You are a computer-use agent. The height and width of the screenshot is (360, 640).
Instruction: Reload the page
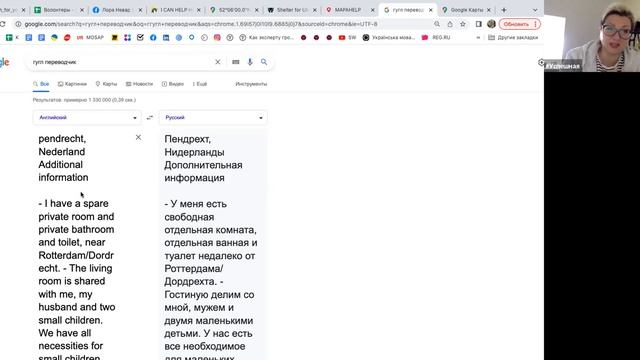click(2, 24)
